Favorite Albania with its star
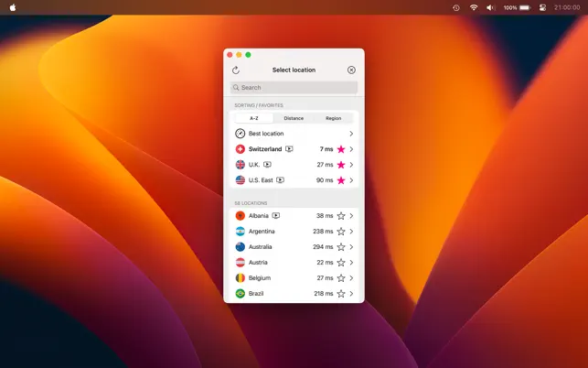 tap(341, 215)
